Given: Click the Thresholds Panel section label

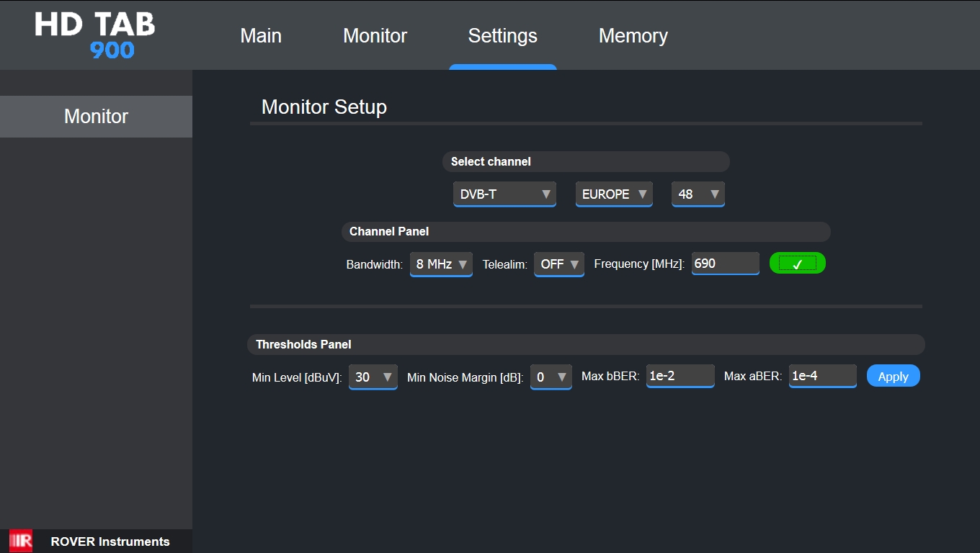Looking at the screenshot, I should coord(303,345).
